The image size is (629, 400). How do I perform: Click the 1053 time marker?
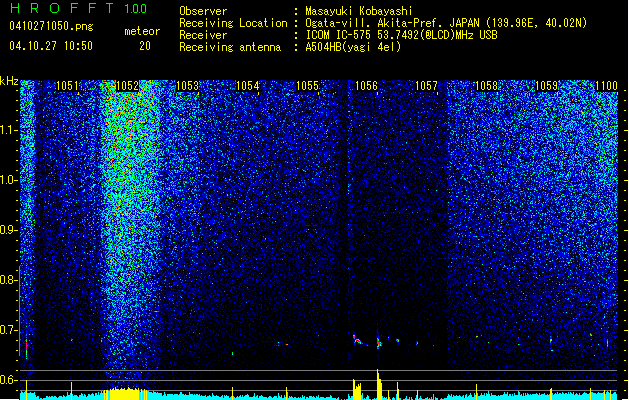tap(187, 86)
